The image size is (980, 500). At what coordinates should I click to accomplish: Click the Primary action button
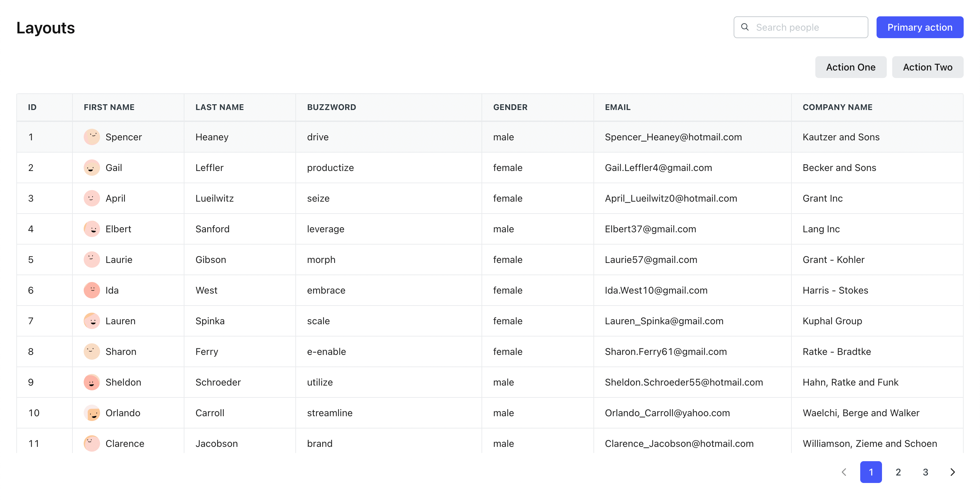point(920,27)
